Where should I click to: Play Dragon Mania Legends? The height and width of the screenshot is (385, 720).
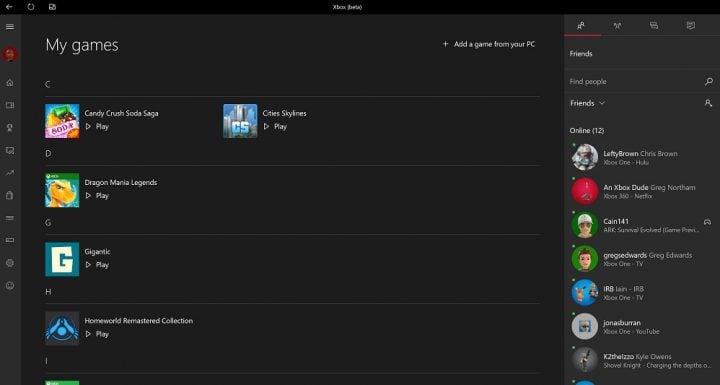pos(97,196)
